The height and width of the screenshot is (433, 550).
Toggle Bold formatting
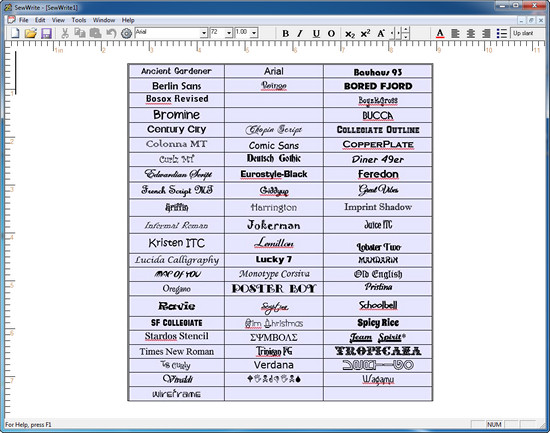click(286, 33)
